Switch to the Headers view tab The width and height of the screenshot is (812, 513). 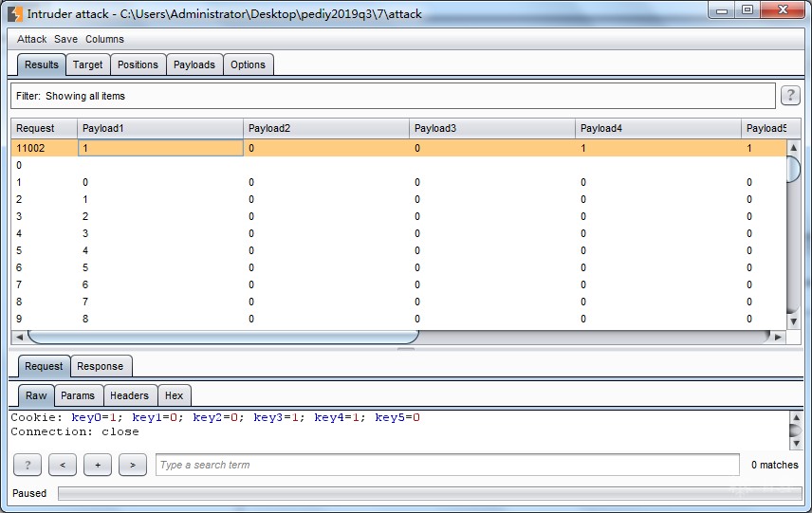click(129, 396)
